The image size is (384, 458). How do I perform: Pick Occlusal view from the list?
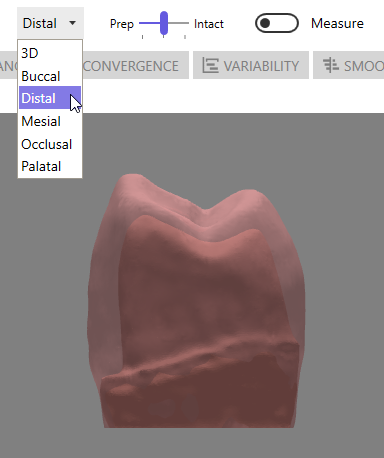[50, 144]
